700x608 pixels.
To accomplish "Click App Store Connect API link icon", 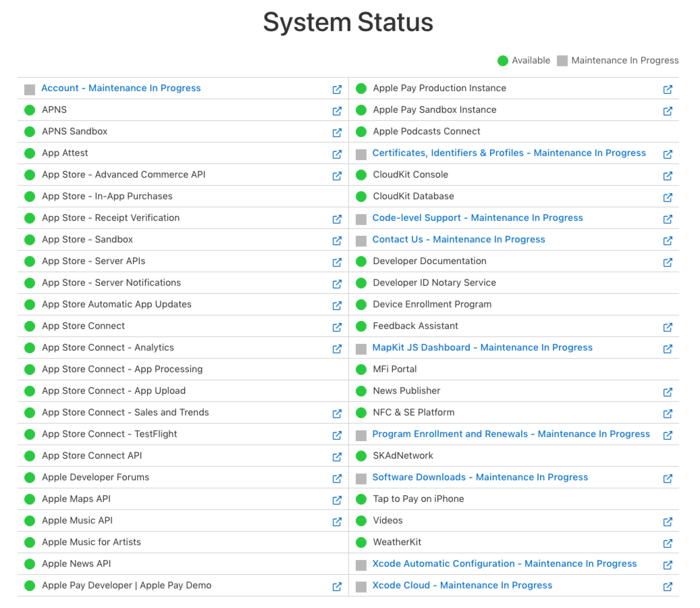I will pyautogui.click(x=337, y=457).
